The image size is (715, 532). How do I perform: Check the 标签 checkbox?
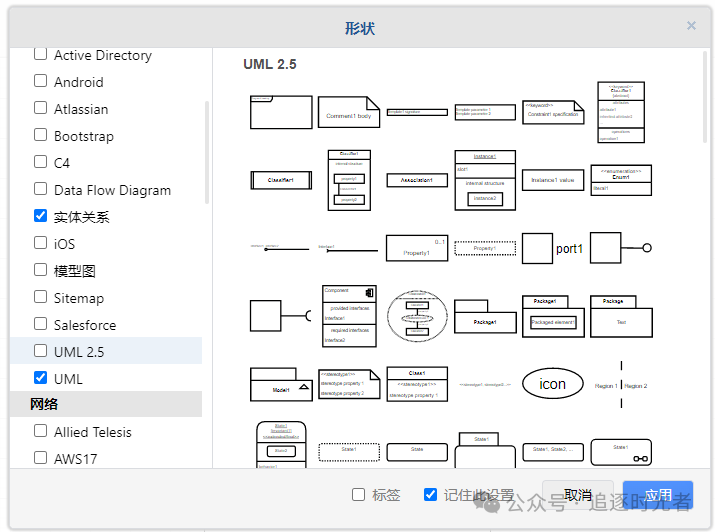coord(359,495)
